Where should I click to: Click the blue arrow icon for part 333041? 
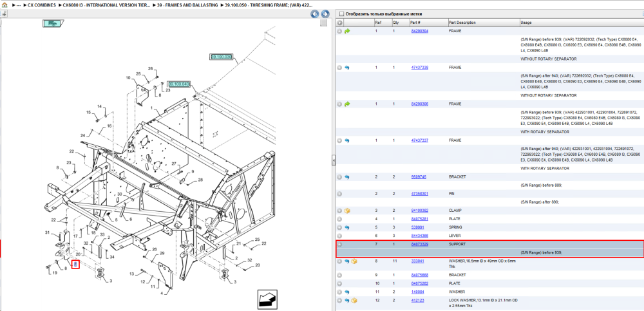[347, 261]
